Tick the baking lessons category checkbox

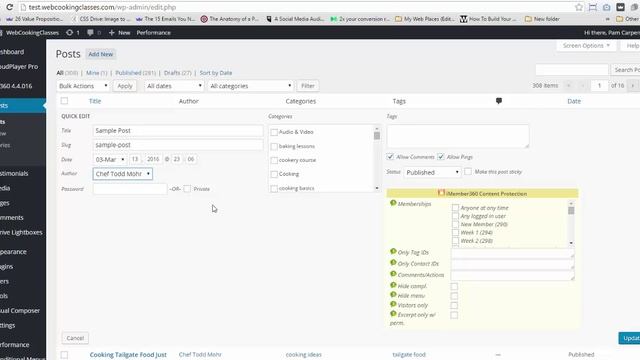click(x=274, y=147)
